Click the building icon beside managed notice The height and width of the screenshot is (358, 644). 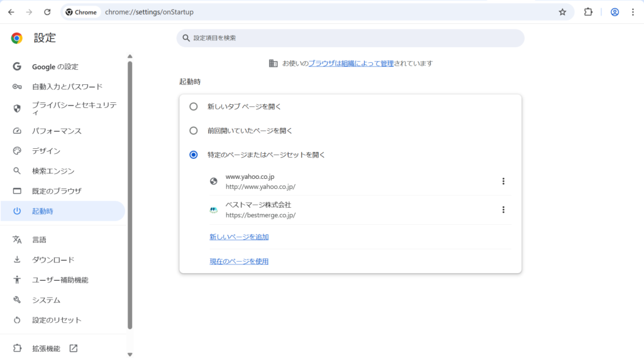point(273,63)
